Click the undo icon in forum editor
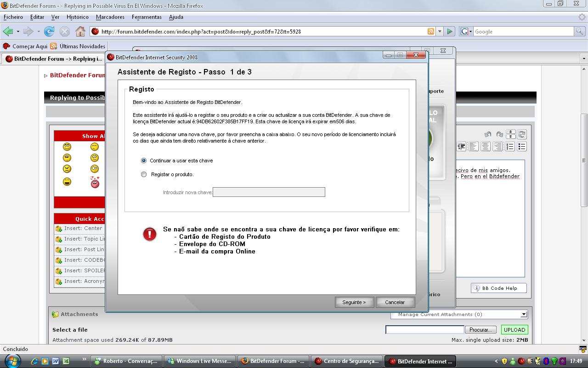The width and height of the screenshot is (588, 368). click(x=488, y=134)
